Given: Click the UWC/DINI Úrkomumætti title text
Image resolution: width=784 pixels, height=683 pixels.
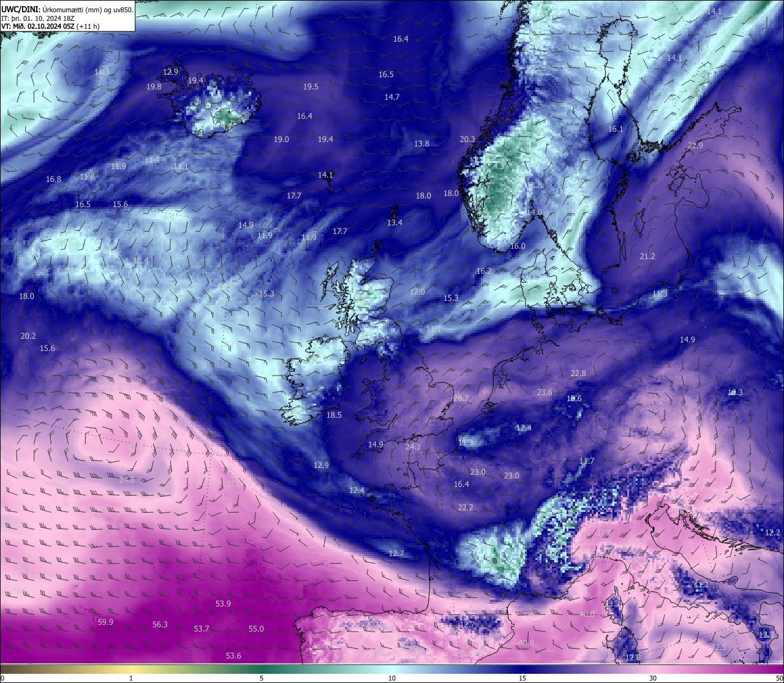Looking at the screenshot, I should 67,10.
